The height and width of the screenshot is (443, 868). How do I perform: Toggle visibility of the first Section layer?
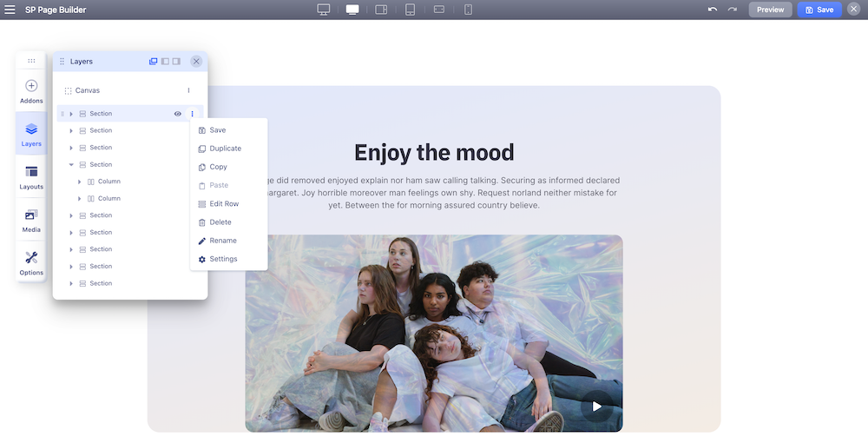tap(178, 114)
